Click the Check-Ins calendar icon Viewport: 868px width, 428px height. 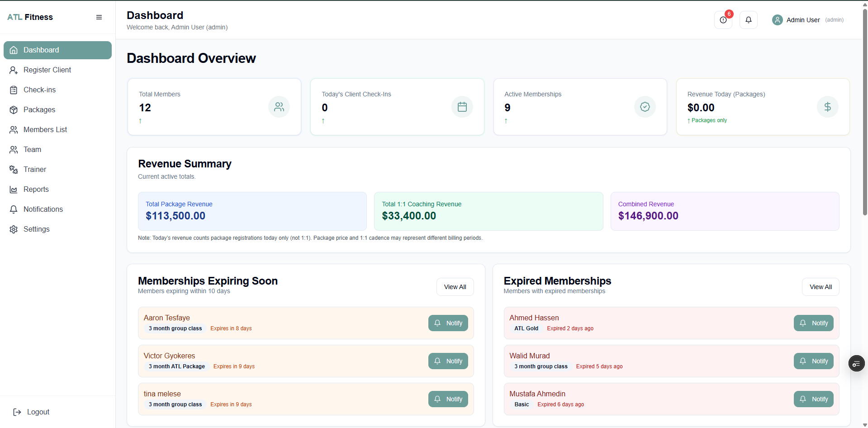click(462, 107)
